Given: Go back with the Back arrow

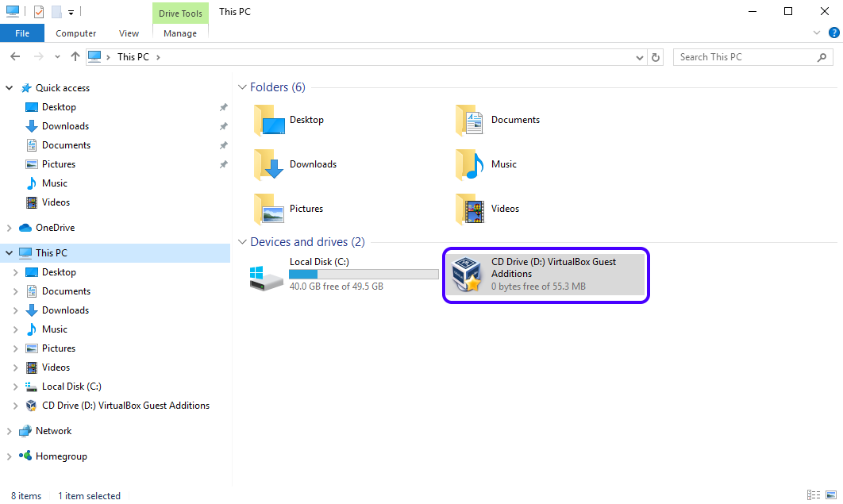Looking at the screenshot, I should tap(15, 56).
